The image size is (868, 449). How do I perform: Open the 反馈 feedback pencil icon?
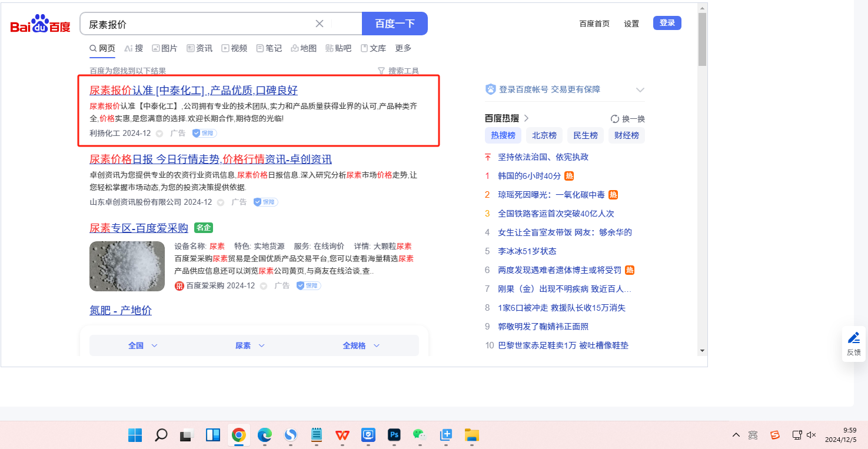[x=854, y=338]
